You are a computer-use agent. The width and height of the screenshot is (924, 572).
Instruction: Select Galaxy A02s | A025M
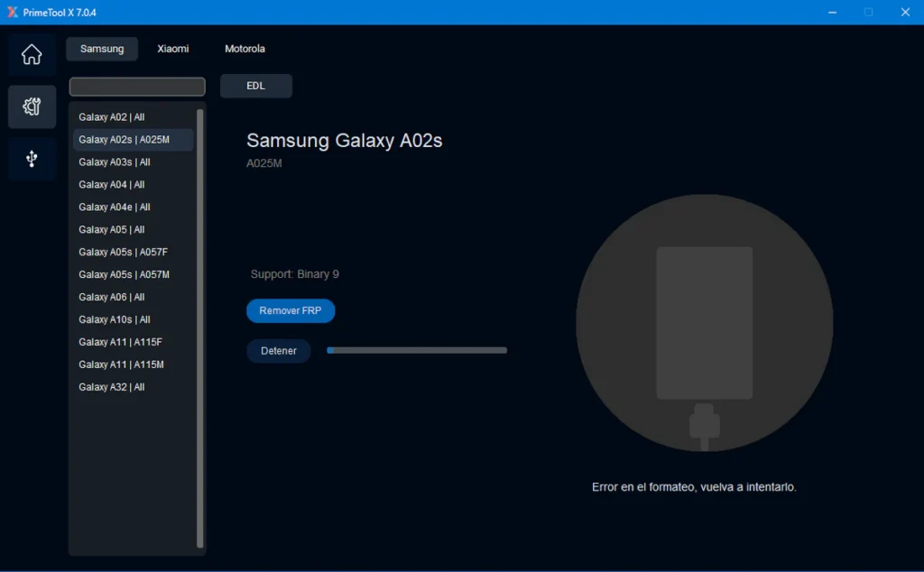[134, 140]
